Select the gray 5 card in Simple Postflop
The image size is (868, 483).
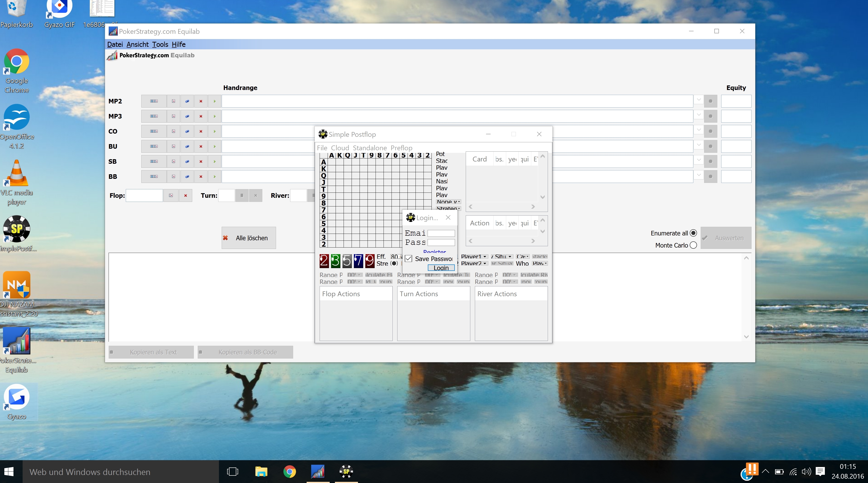347,261
